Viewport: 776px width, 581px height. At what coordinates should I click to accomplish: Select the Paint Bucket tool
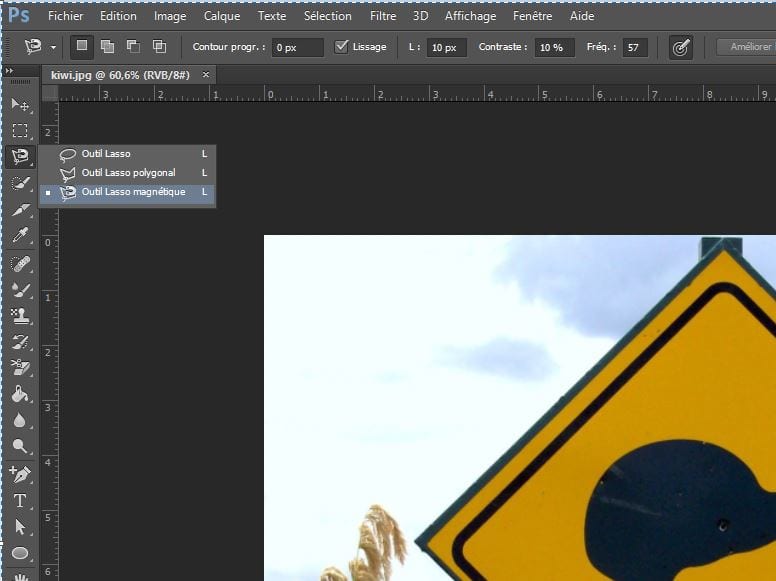[20, 394]
